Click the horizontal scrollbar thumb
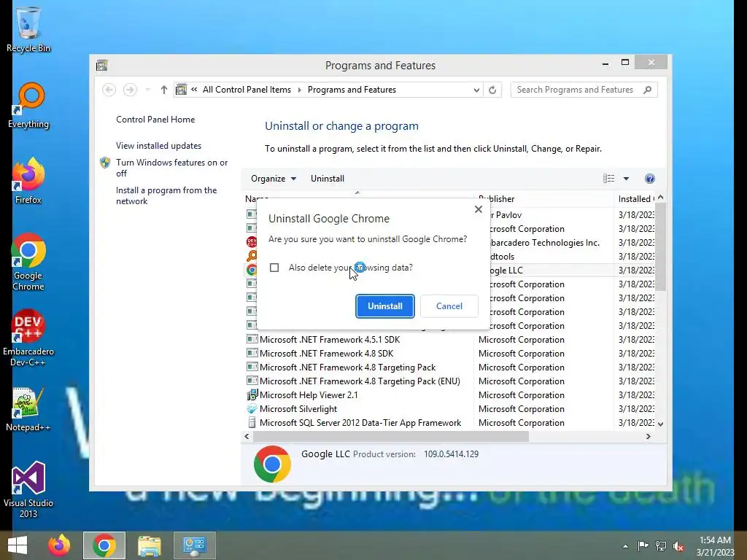747x560 pixels. [x=391, y=436]
